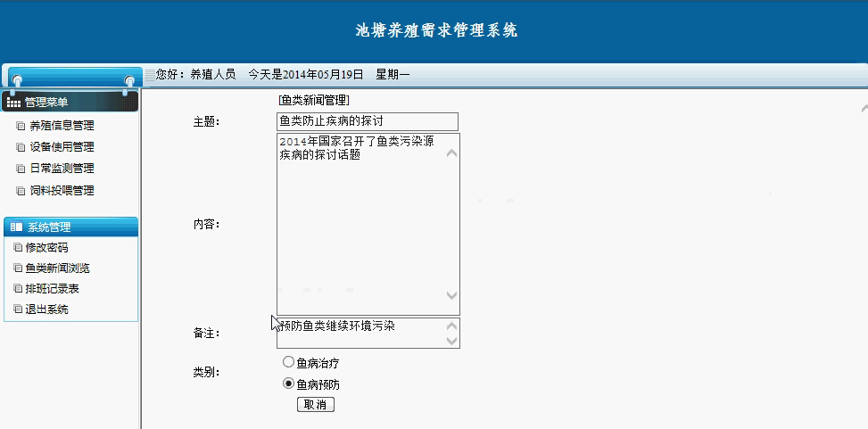Click the 主题： label

206,122
